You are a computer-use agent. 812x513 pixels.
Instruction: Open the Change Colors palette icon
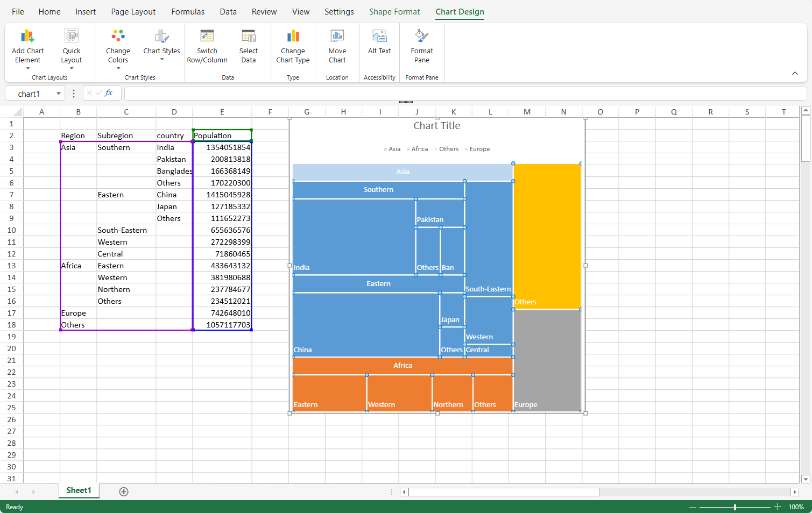click(x=118, y=37)
